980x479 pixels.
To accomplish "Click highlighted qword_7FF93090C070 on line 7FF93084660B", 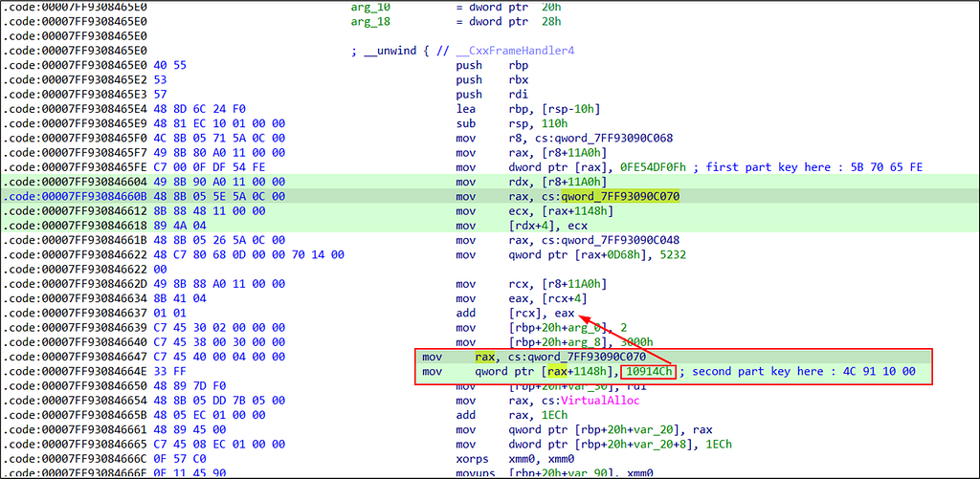I will [620, 197].
